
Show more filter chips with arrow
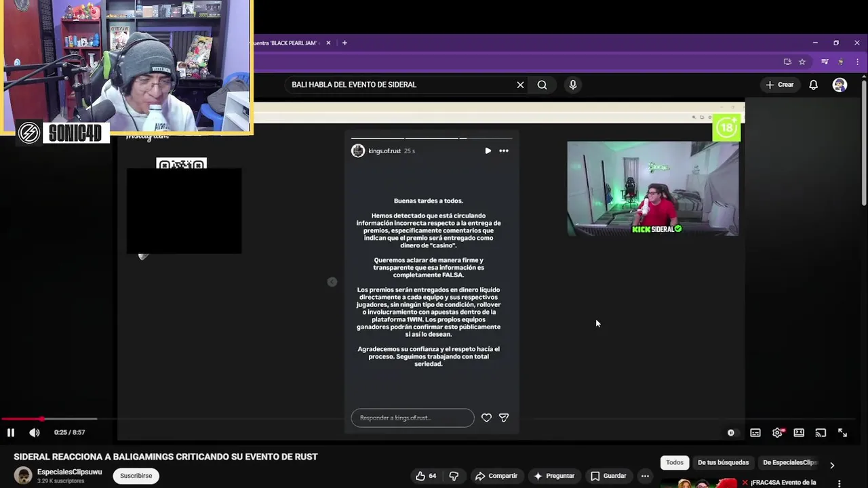pos(832,465)
